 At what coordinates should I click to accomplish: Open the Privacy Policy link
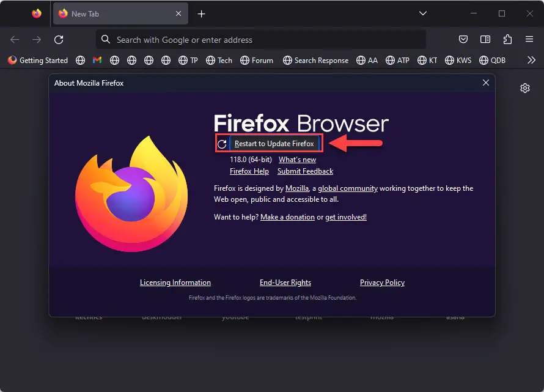click(382, 283)
